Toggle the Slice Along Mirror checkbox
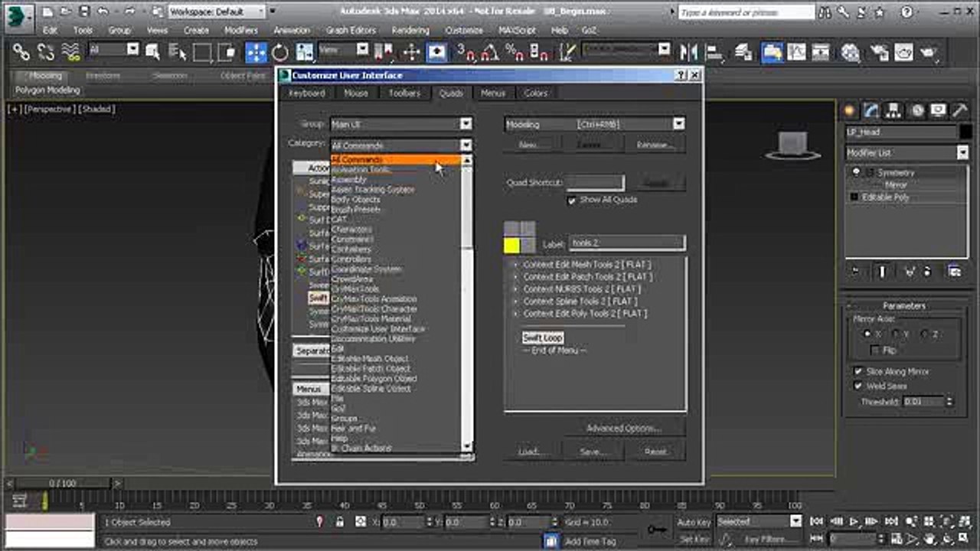This screenshot has height=551, width=980. pyautogui.click(x=858, y=371)
